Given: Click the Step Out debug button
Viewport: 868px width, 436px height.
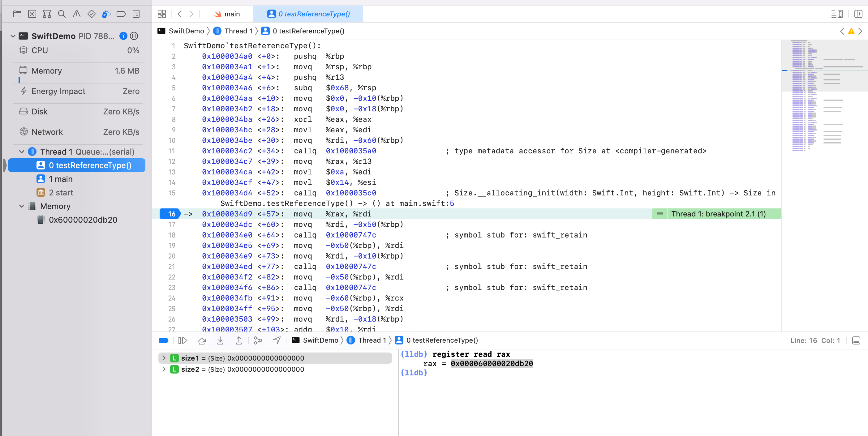Looking at the screenshot, I should tap(238, 341).
